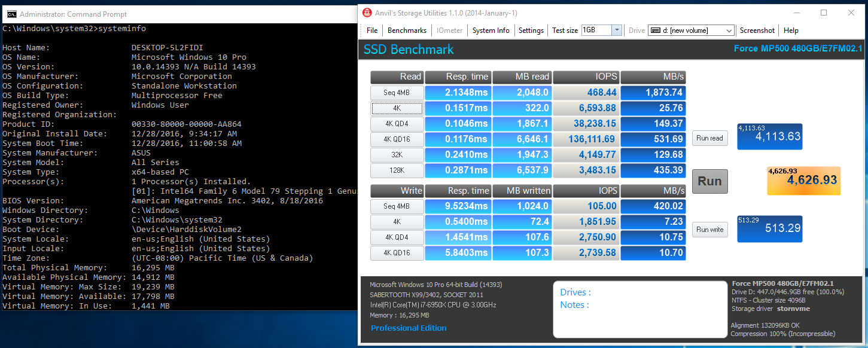Click the Storage driver stornvme text

[x=770, y=309]
